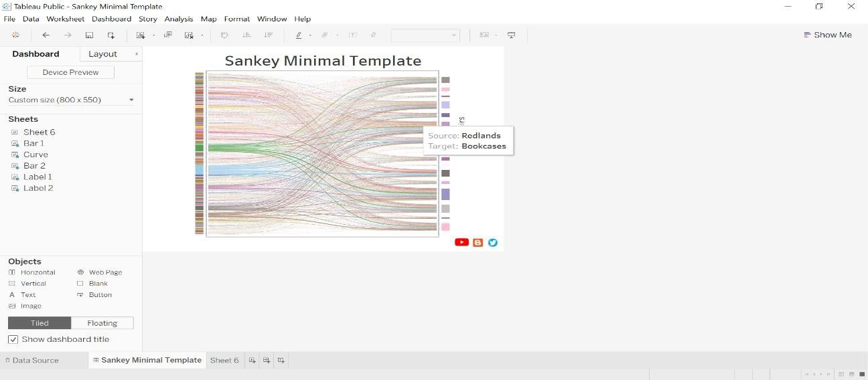Open the Twitter icon on dashboard

coord(493,243)
